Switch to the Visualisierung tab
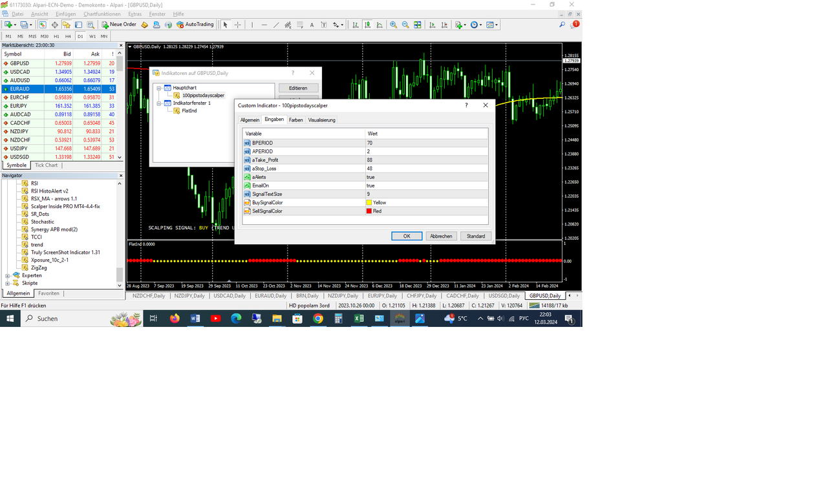 pos(322,120)
